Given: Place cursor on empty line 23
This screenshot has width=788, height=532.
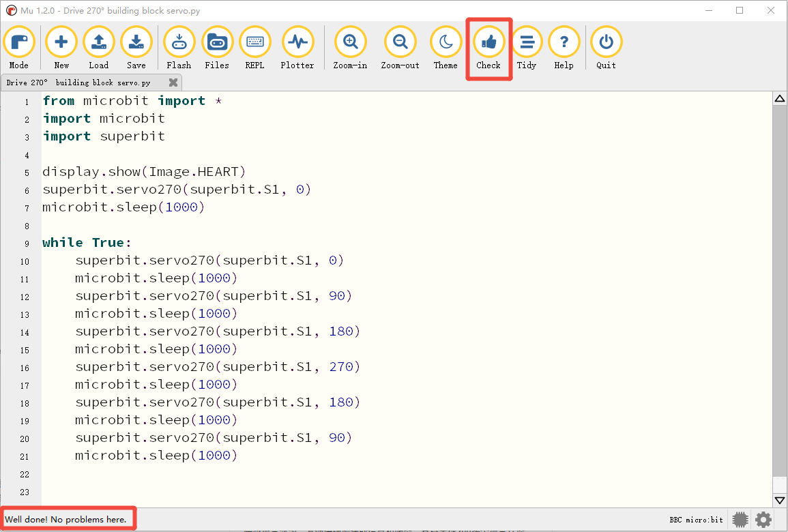Looking at the screenshot, I should coord(407,492).
